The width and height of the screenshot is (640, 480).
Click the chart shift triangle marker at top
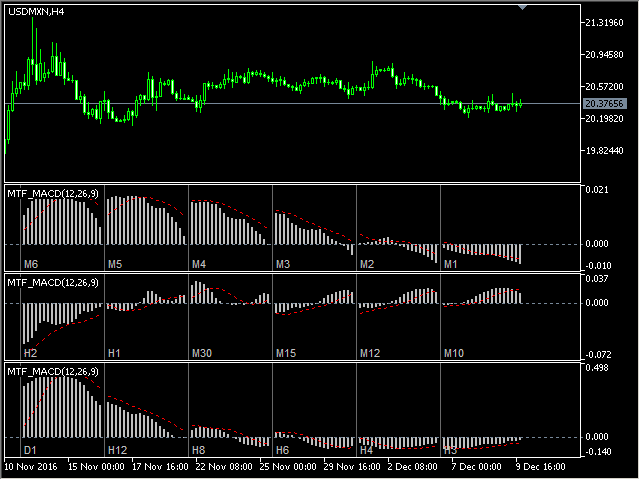pyautogui.click(x=521, y=7)
